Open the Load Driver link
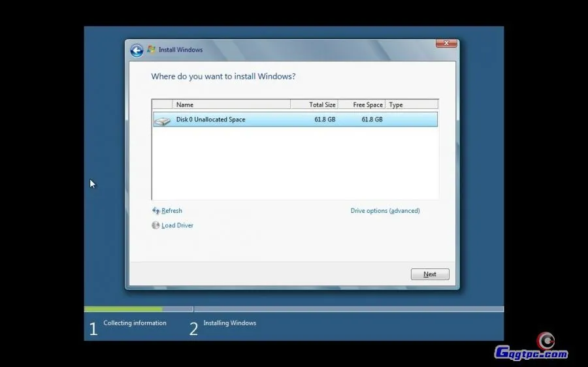588x367 pixels. point(178,225)
